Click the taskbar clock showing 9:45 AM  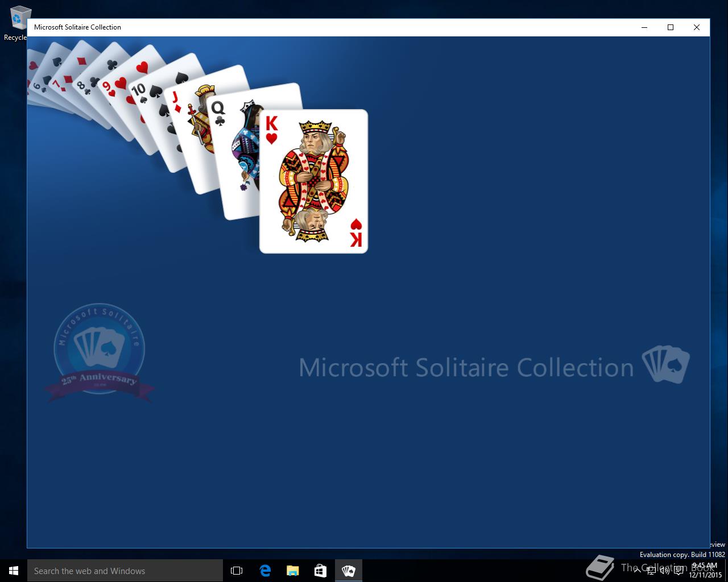tap(705, 571)
